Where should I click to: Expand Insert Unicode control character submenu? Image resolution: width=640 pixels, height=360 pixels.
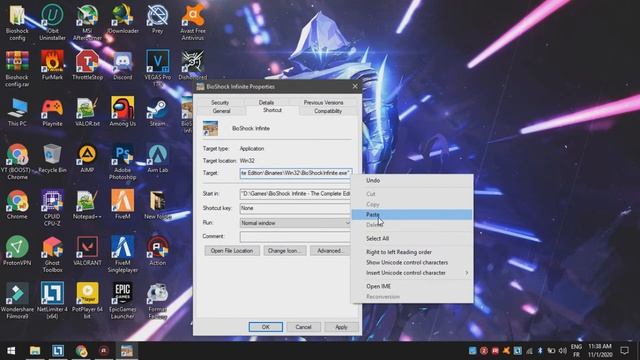tap(412, 273)
